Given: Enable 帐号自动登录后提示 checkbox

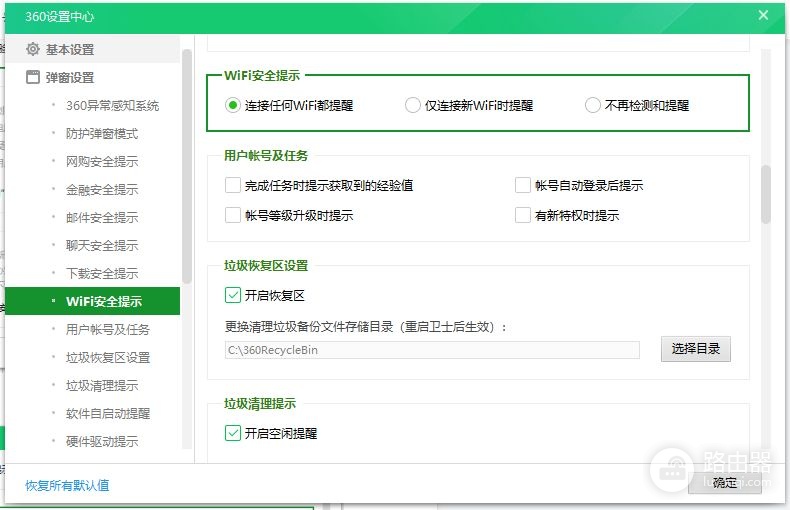Looking at the screenshot, I should pos(523,185).
